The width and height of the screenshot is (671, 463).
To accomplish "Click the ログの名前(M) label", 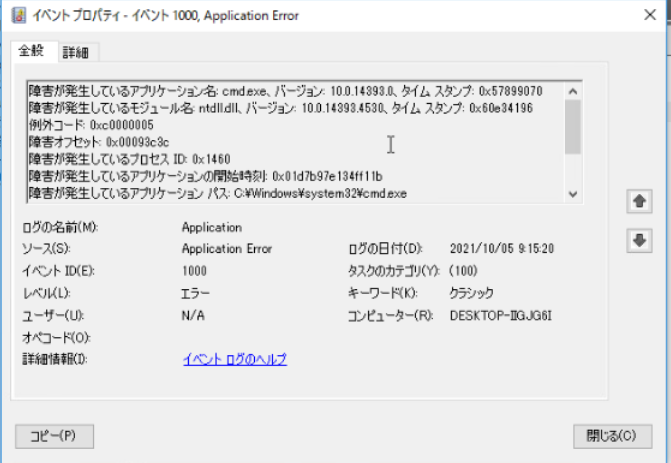I will tap(60, 227).
